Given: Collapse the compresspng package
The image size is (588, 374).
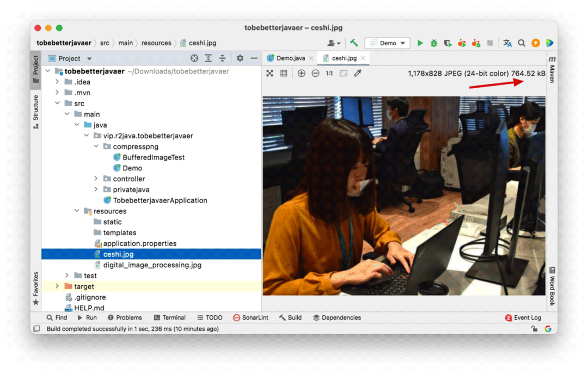Looking at the screenshot, I should click(96, 146).
